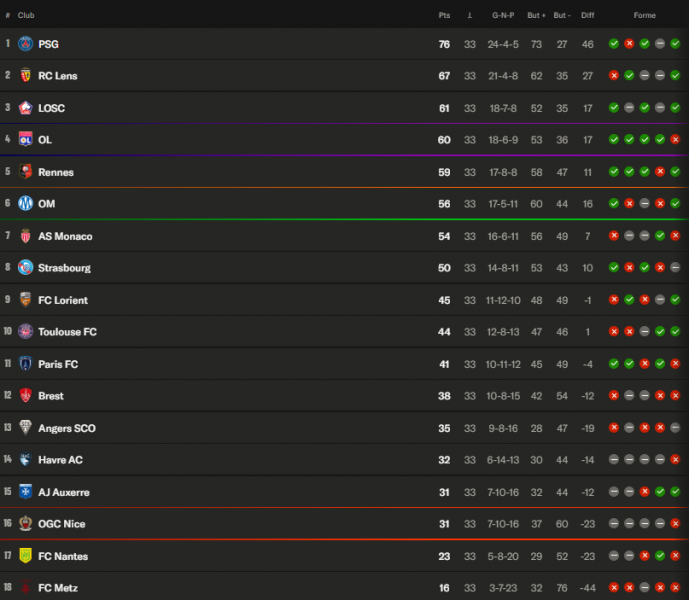Click Havre AC's record 6-14-13
689x600 pixels.
tap(503, 460)
